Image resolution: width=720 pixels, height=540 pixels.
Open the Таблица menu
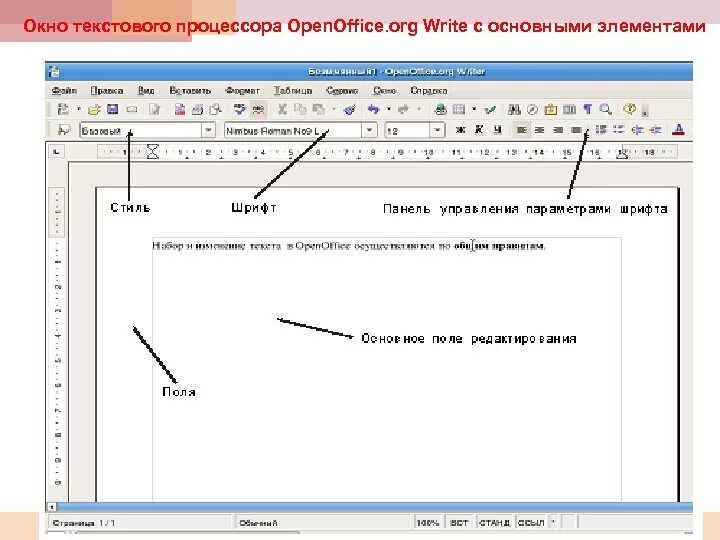tap(293, 90)
